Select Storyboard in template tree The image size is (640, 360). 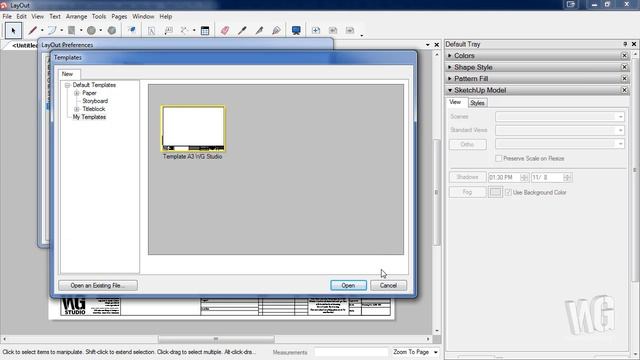95,101
